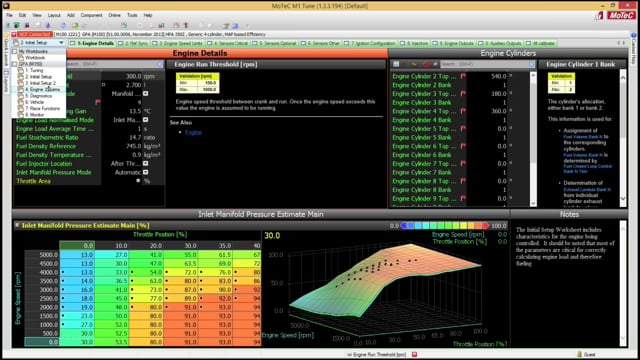Click the MoTeC logo in top right
Image resolution: width=640 pixels, height=360 pixels.
tap(621, 16)
